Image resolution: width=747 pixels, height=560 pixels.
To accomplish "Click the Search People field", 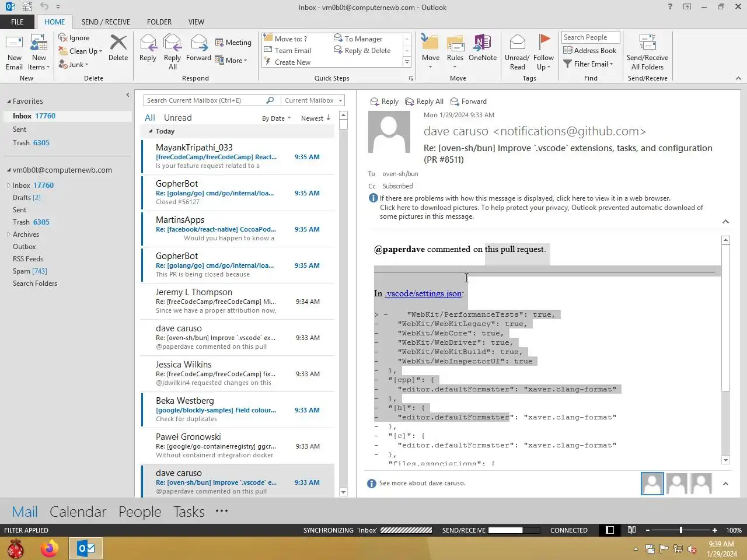I will click(591, 37).
